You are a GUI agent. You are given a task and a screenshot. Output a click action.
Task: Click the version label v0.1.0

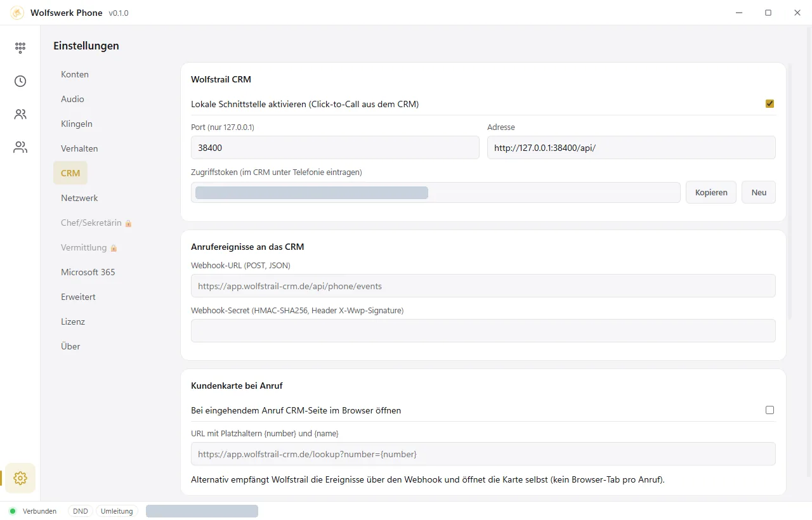point(119,13)
